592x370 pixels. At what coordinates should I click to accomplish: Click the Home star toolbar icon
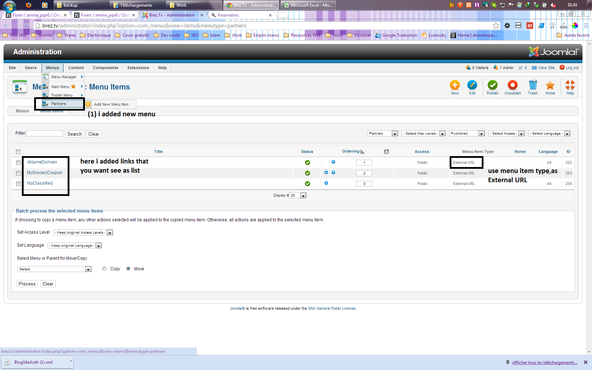coord(550,85)
